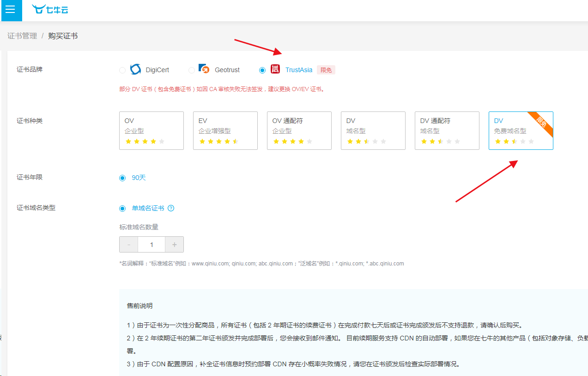Click the Geotrust brand logo icon
The width and height of the screenshot is (588, 376).
click(x=205, y=69)
